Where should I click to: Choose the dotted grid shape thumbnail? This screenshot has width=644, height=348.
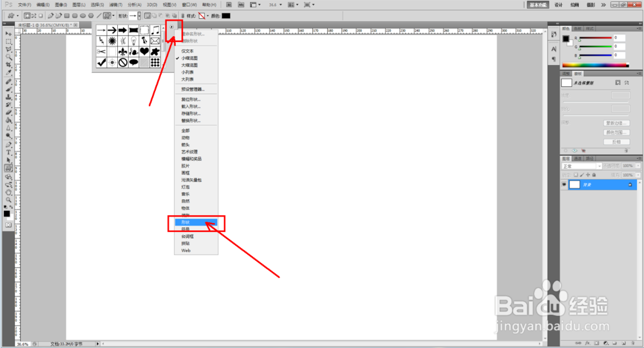click(155, 63)
